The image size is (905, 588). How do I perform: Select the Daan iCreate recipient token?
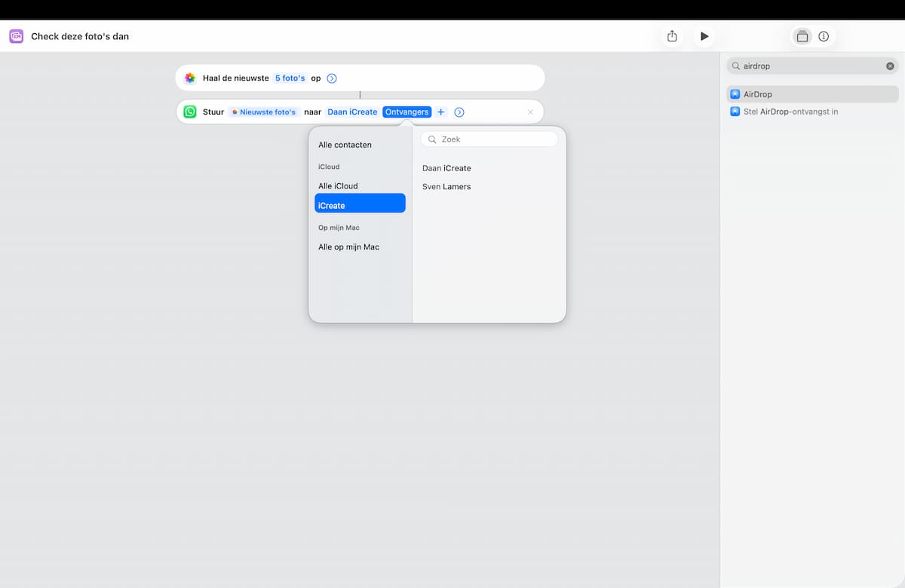pyautogui.click(x=352, y=112)
